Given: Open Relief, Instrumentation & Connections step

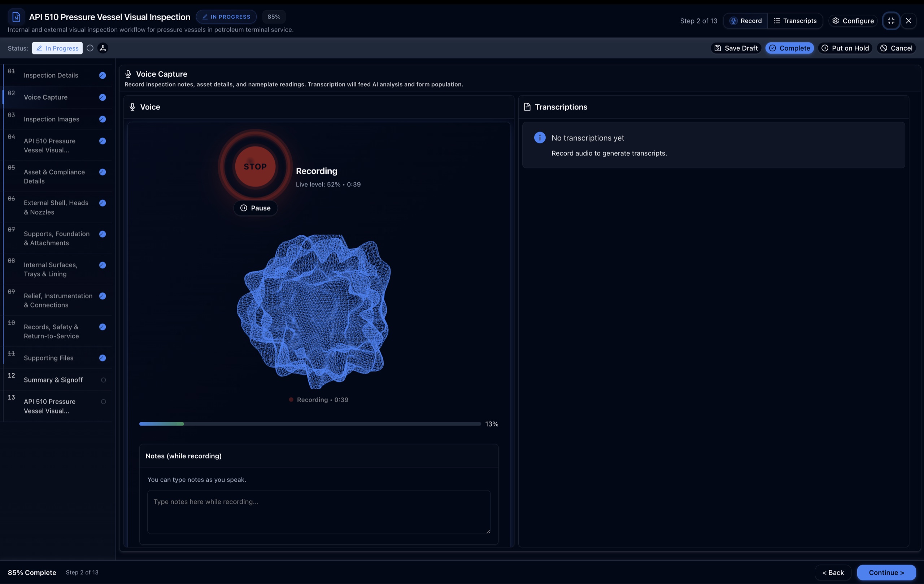Looking at the screenshot, I should pos(57,300).
